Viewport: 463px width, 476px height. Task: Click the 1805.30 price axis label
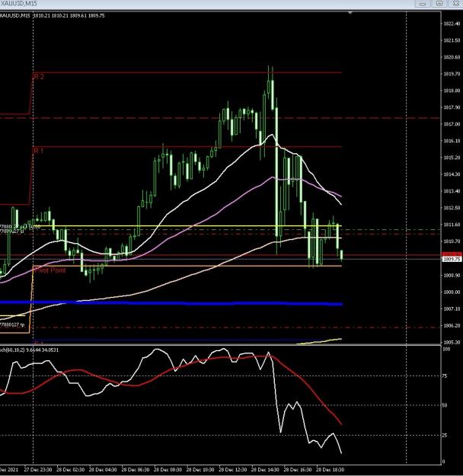452,342
